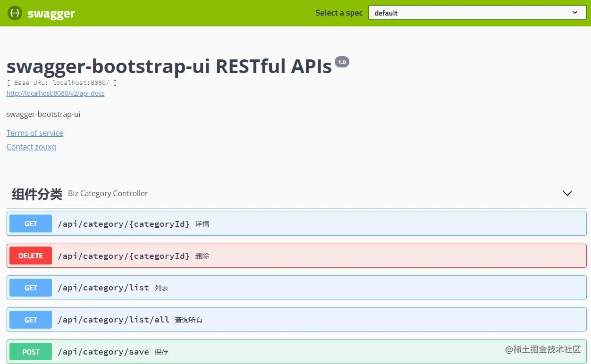Click the Biz Category Controller description
591x364 pixels.
point(108,193)
